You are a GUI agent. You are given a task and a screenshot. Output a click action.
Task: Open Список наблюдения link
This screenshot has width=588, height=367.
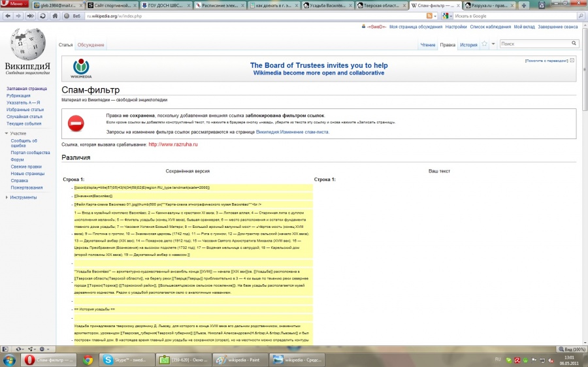pos(490,27)
